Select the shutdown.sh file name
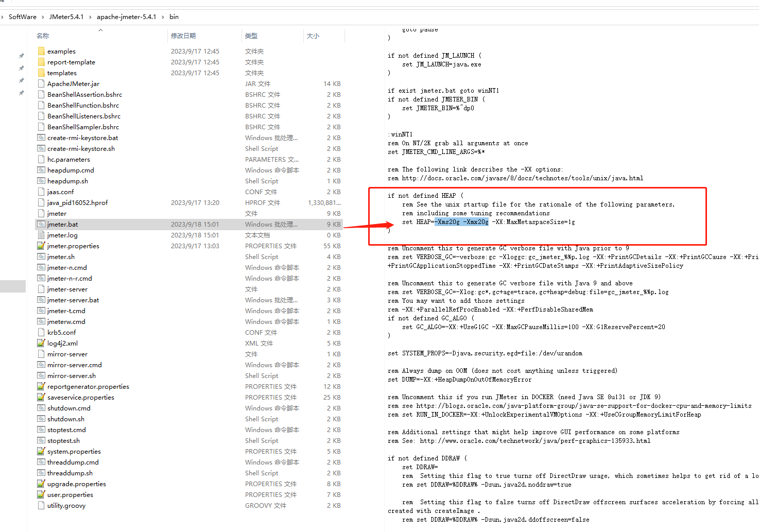The image size is (759, 532). 66,419
